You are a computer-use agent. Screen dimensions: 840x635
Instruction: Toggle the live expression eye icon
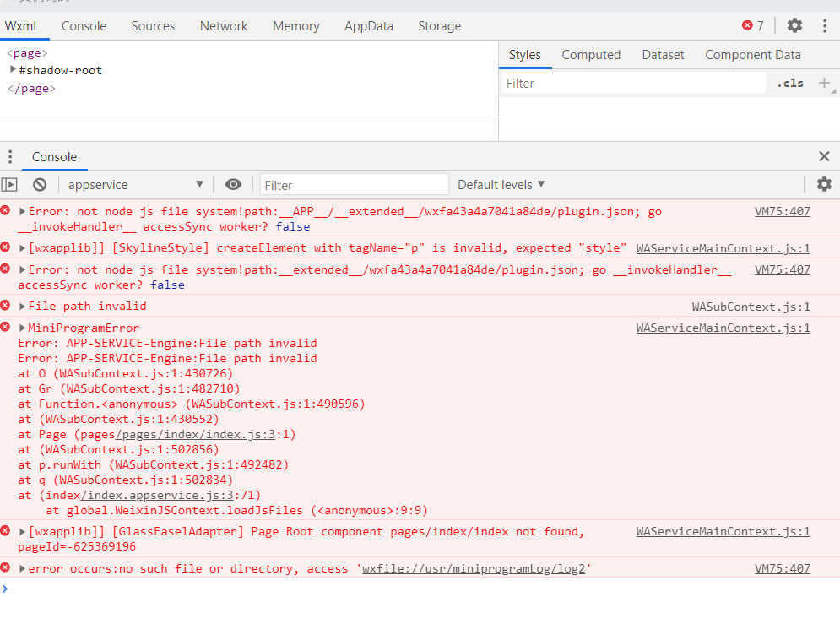[233, 184]
